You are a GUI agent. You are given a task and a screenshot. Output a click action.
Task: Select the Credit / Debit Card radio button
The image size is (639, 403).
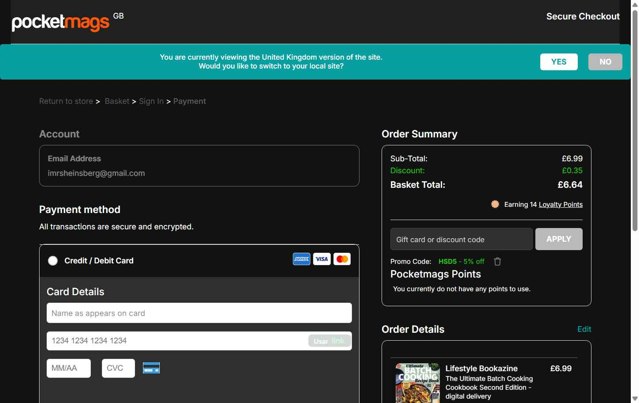(53, 261)
